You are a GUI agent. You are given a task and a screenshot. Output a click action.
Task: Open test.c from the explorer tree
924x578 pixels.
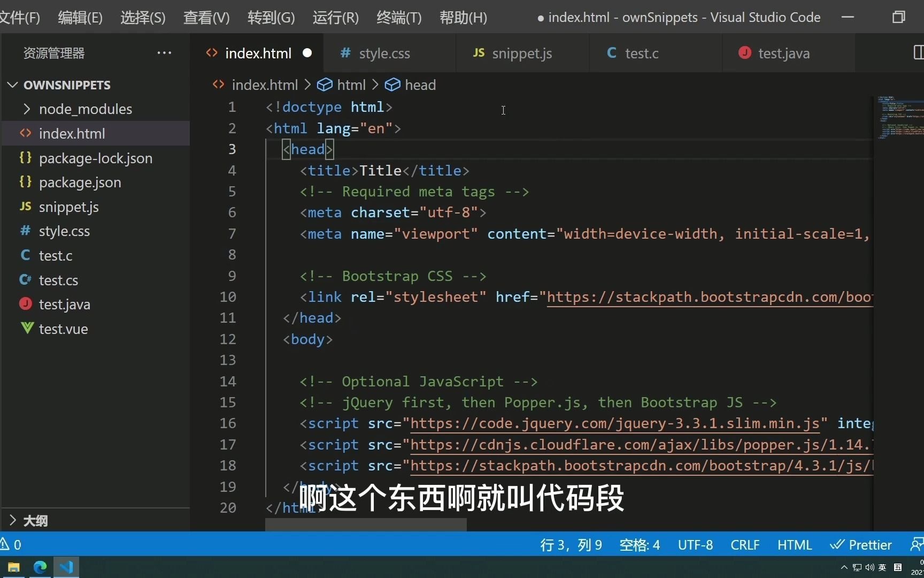click(95, 255)
